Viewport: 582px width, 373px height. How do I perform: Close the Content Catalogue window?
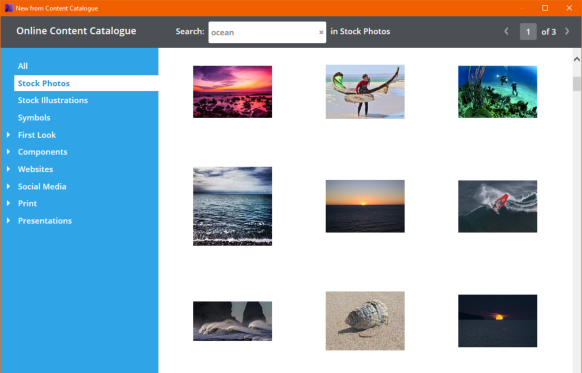click(569, 8)
